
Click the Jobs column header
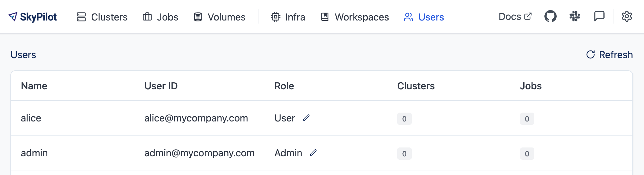click(x=531, y=86)
